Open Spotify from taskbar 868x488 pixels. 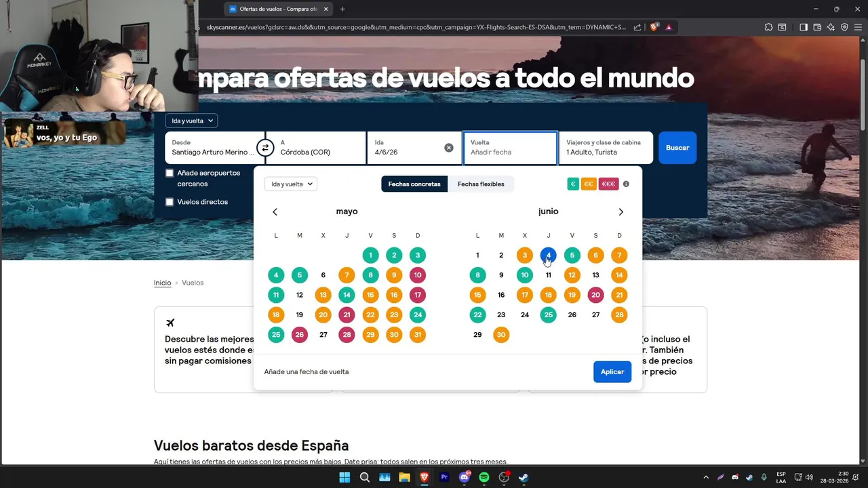[484, 477]
